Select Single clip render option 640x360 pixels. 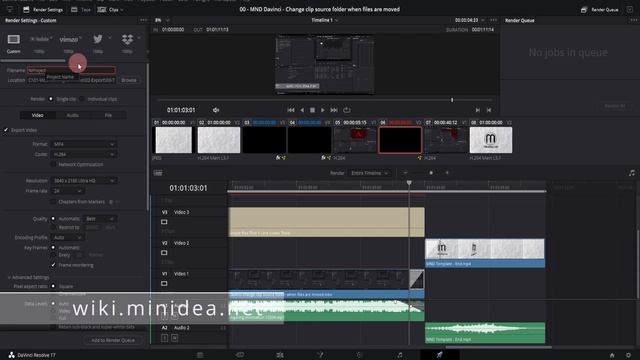[51, 99]
